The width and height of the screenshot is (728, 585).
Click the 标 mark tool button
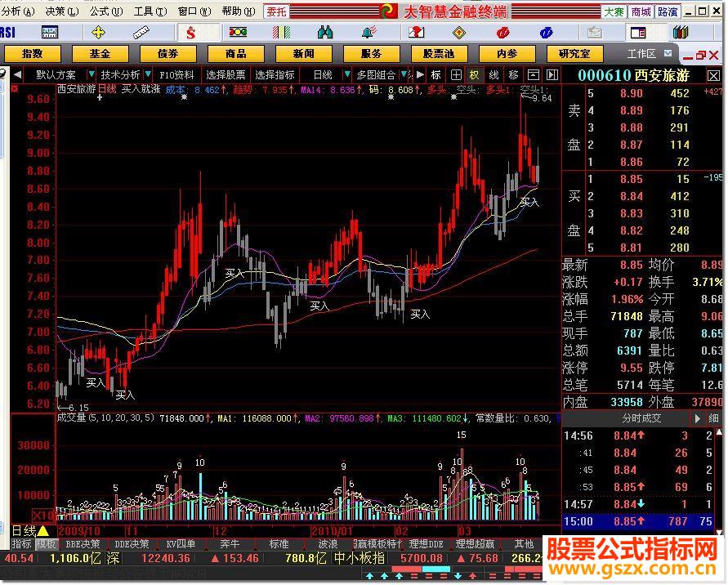click(x=436, y=74)
